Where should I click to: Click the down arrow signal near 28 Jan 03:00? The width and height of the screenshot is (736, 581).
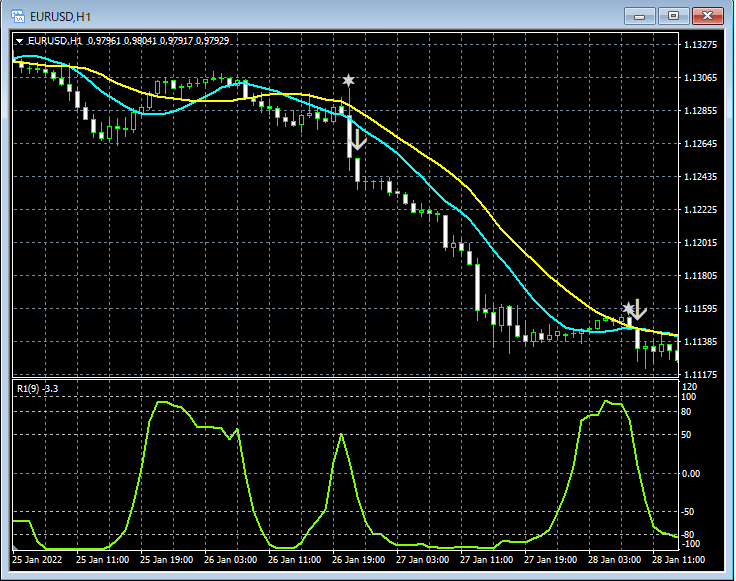click(x=639, y=309)
